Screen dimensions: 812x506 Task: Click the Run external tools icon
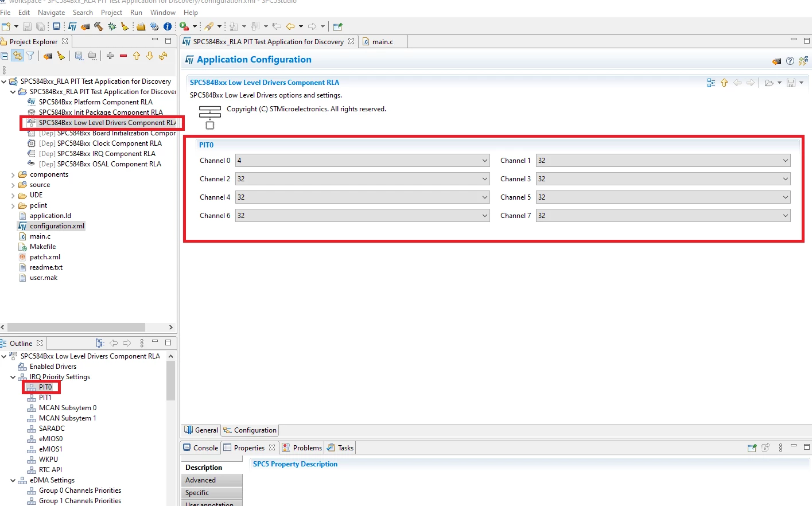click(x=184, y=26)
